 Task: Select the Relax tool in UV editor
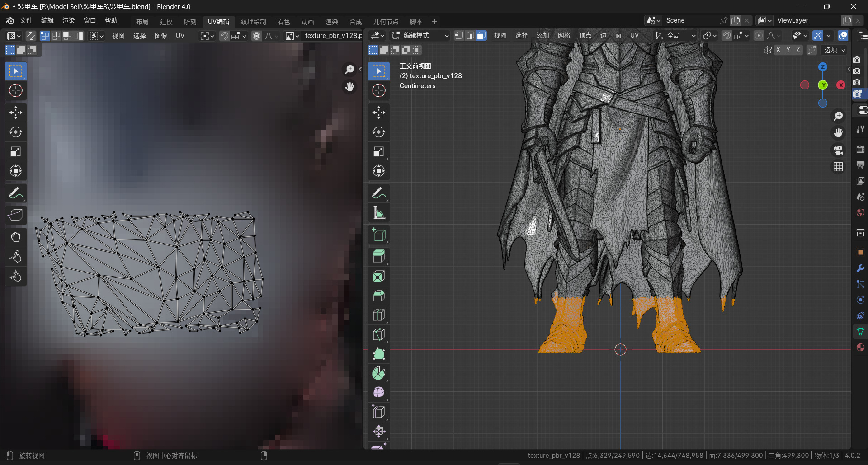tap(16, 257)
